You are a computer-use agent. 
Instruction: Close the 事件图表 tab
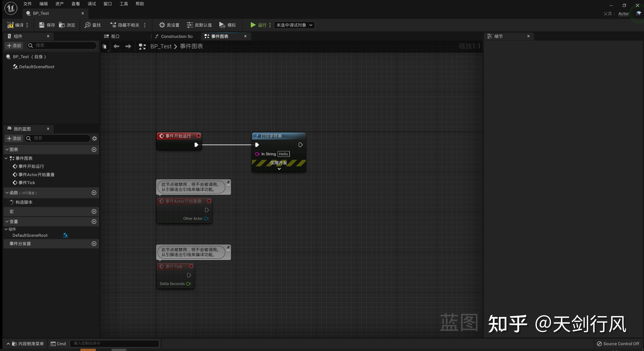tap(245, 36)
